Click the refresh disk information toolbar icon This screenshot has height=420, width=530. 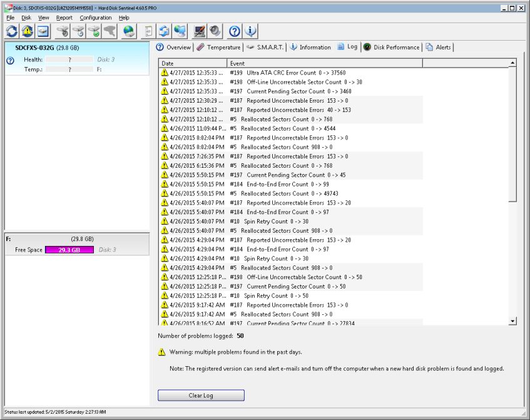pyautogui.click(x=11, y=31)
